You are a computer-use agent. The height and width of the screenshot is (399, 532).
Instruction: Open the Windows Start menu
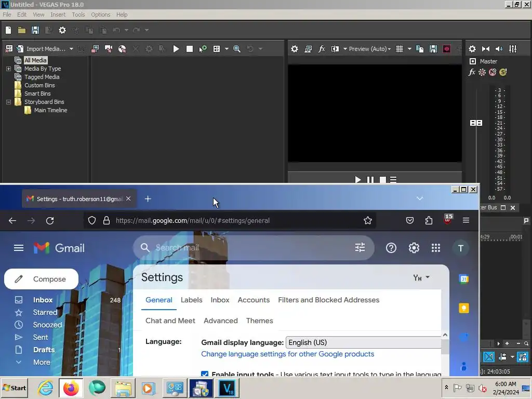click(14, 388)
